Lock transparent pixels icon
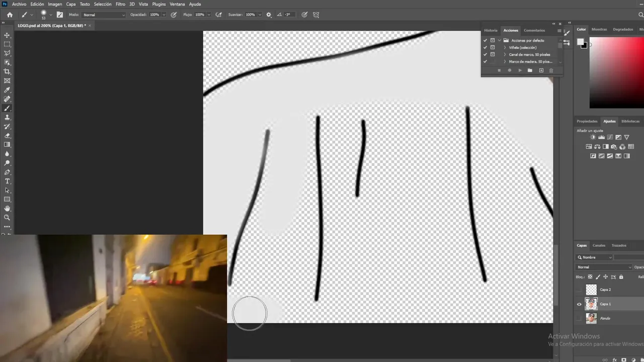 click(x=590, y=277)
